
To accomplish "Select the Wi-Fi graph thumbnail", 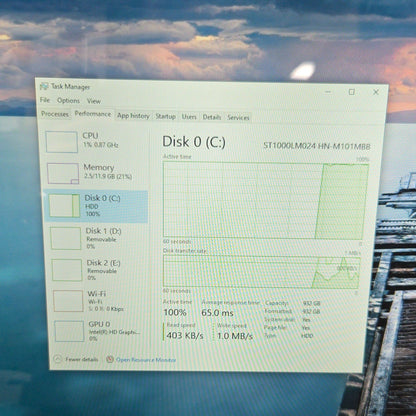I will point(68,301).
